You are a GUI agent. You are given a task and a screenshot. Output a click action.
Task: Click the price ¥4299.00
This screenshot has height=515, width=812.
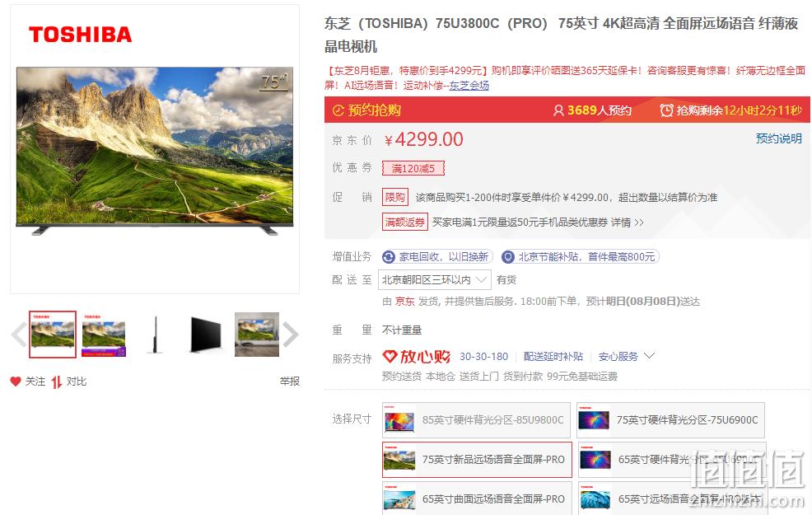coord(423,139)
